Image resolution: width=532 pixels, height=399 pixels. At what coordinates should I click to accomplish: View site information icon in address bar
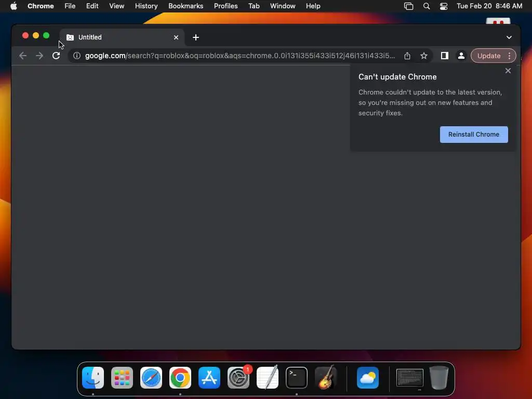(x=77, y=56)
